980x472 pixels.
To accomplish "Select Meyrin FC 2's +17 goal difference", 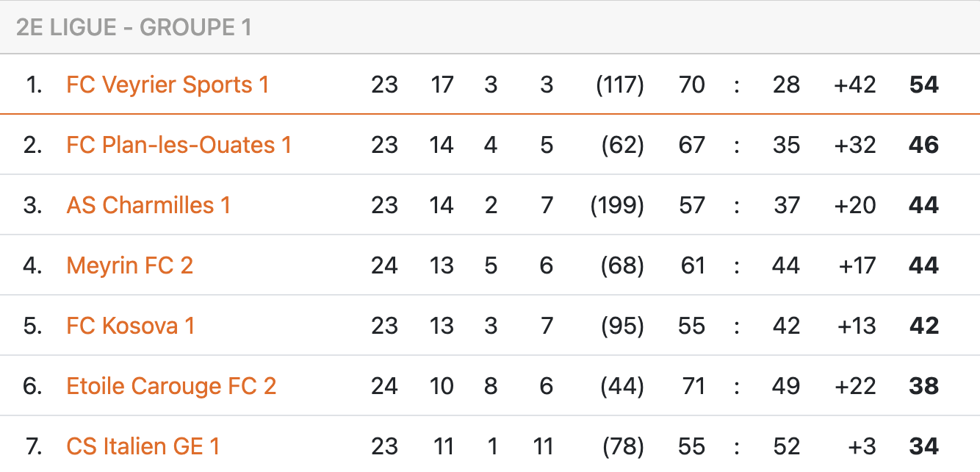I will pos(857,265).
